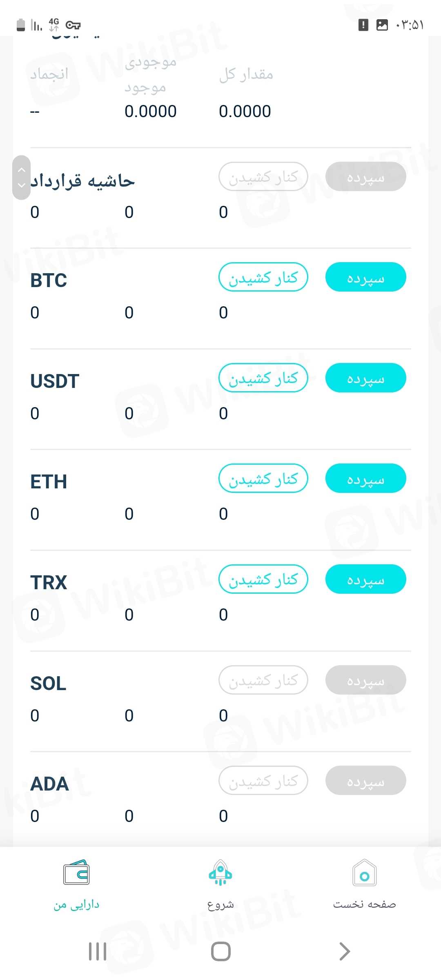The width and height of the screenshot is (441, 980).
Task: Tap the greyed-out ADA withdraw button
Action: point(263,780)
